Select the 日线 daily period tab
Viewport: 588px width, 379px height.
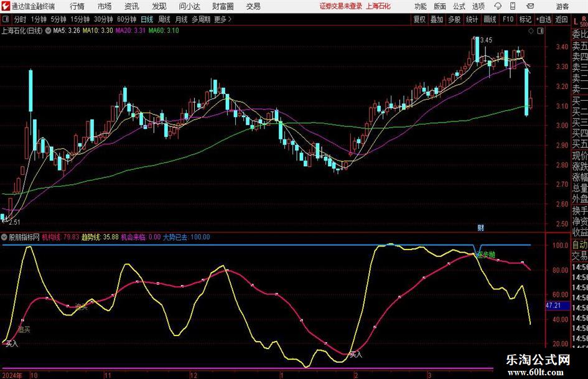(147, 19)
